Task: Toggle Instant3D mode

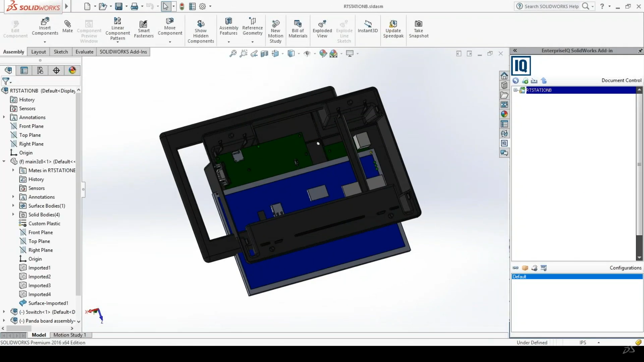Action: 368,26
